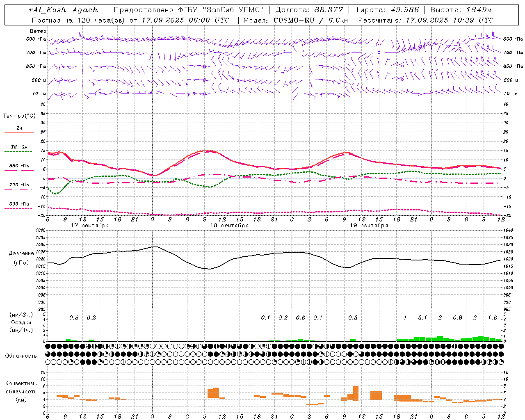
Task: Click the Ветер panel label
Action: point(38,31)
